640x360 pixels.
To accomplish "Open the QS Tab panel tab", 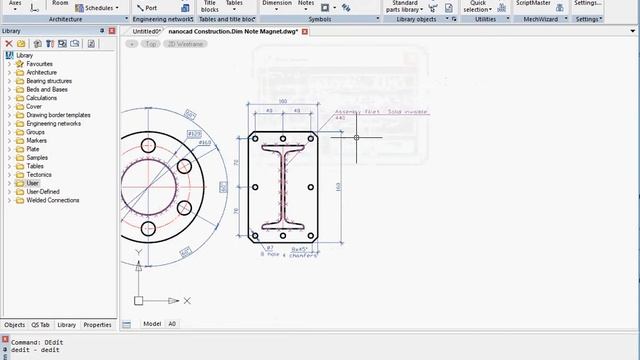I will click(40, 325).
